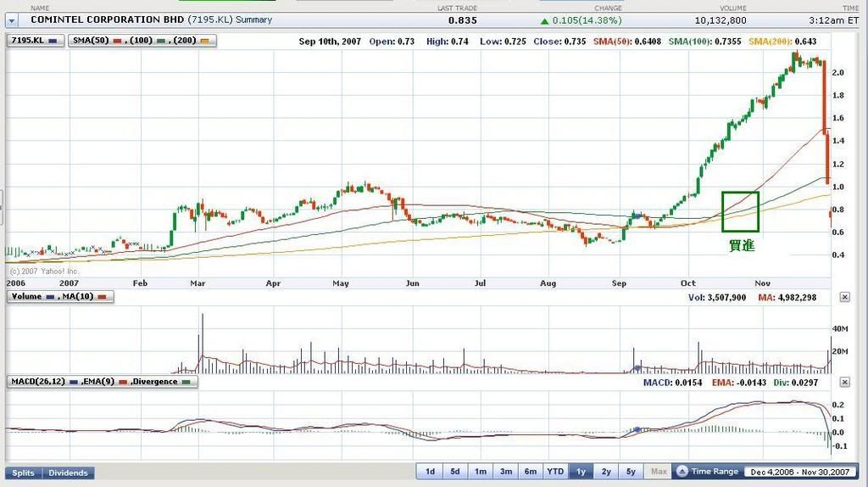This screenshot has height=487, width=868.
Task: Select the 5y time range
Action: [631, 472]
